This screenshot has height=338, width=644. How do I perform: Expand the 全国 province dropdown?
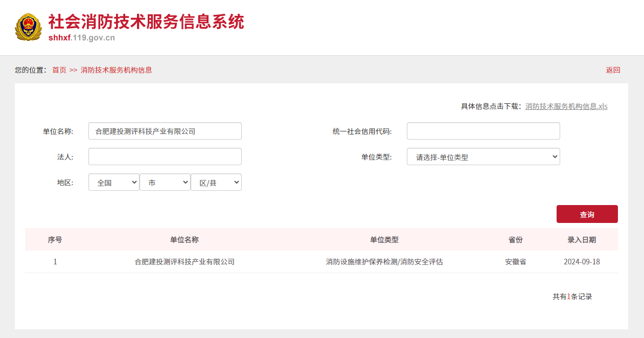113,182
